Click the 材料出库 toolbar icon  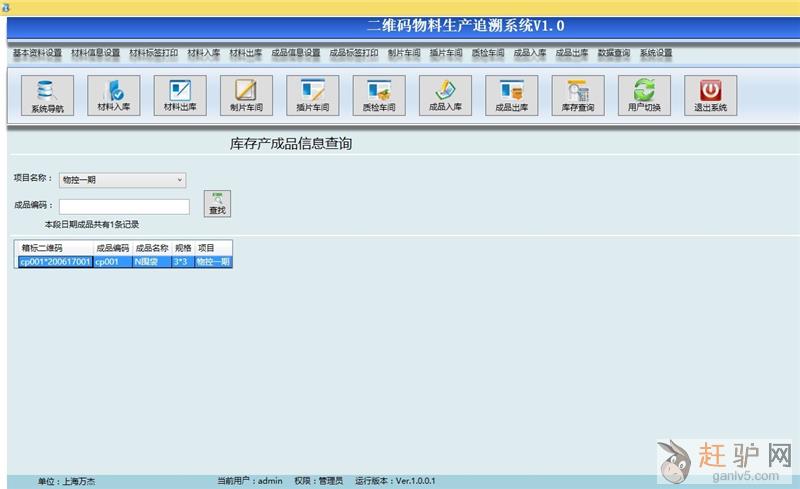180,96
